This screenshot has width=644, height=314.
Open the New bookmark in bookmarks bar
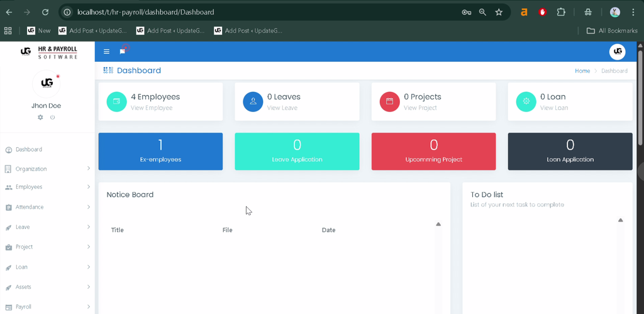pos(39,30)
